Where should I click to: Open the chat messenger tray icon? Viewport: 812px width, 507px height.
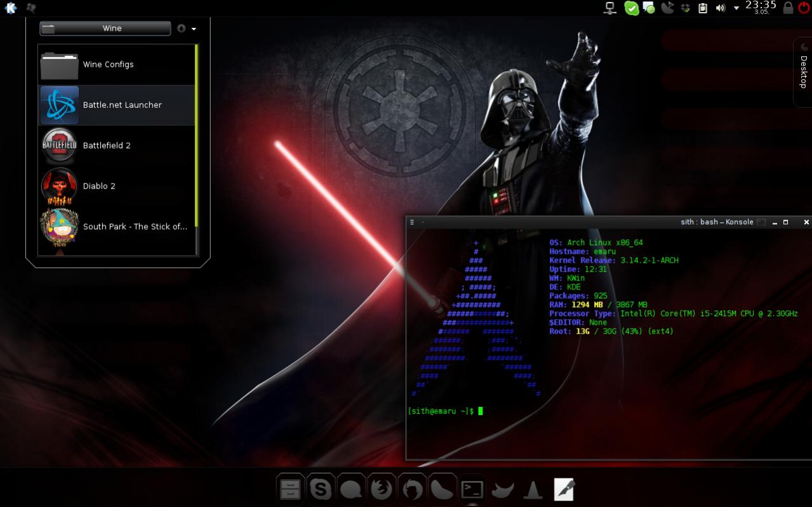click(x=649, y=8)
